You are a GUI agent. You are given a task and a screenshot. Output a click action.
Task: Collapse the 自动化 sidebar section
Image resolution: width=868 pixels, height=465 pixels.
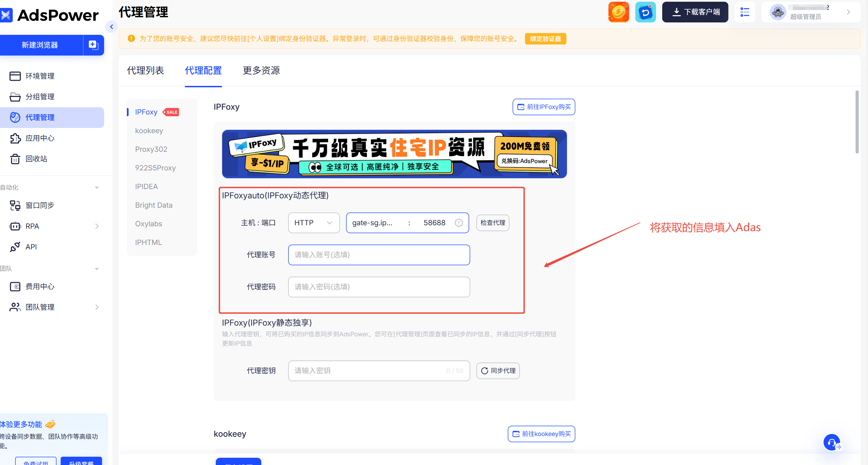pos(97,187)
